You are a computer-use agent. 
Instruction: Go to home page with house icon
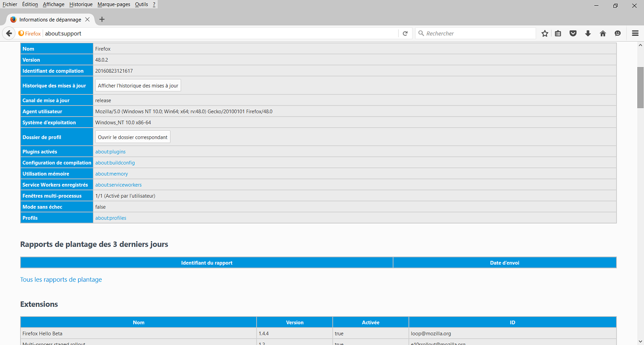603,33
